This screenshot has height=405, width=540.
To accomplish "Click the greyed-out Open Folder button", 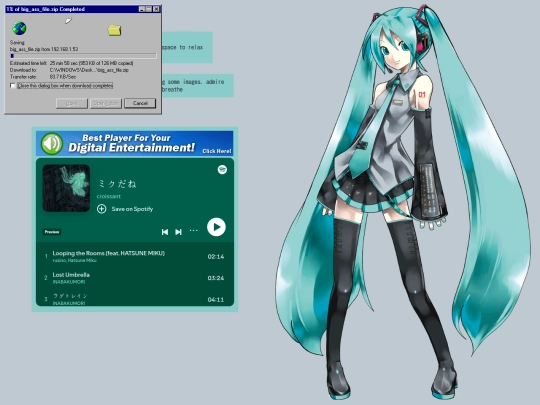I will tap(106, 103).
